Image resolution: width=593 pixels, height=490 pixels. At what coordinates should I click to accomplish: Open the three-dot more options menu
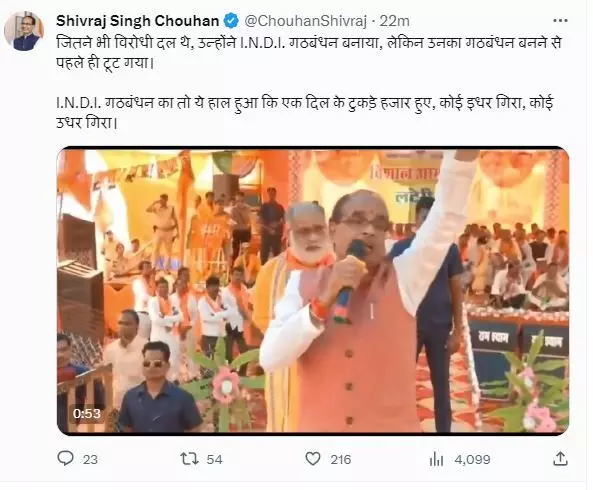pos(560,21)
